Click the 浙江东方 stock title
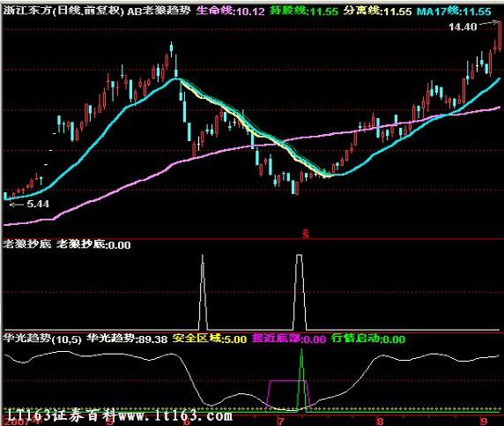This screenshot has width=504, height=426. (x=27, y=11)
